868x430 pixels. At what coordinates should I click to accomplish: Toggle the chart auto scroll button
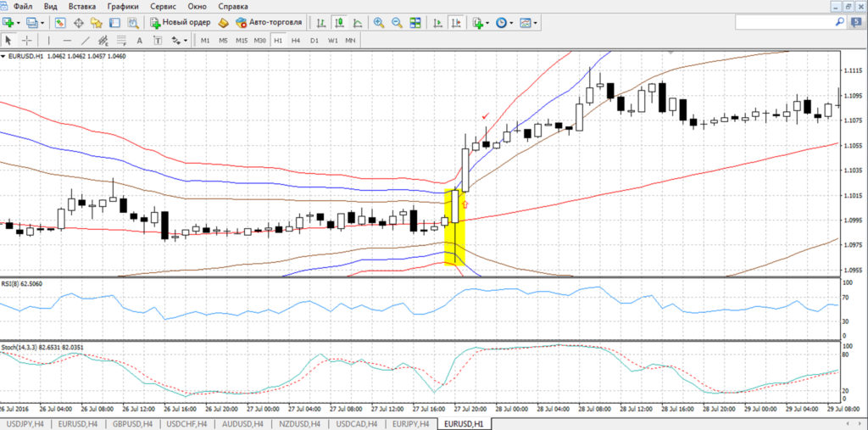437,23
